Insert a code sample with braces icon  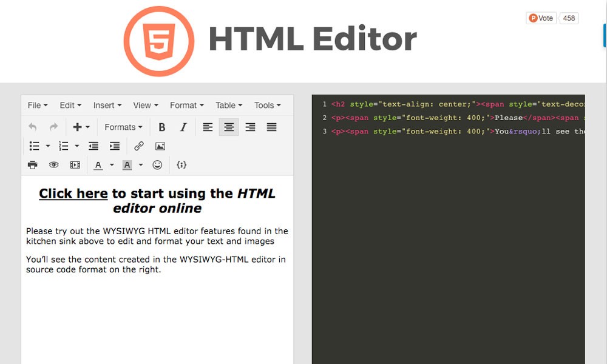[181, 165]
